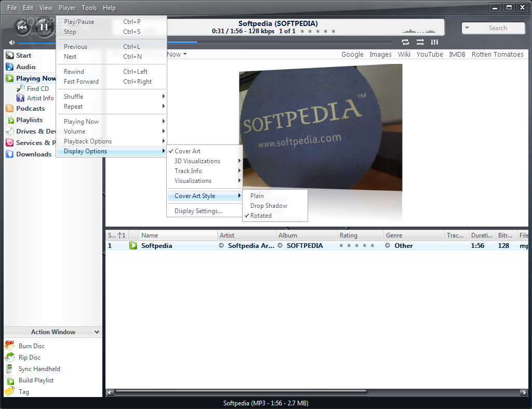
Task: Click the Tag label icon
Action: [10, 391]
